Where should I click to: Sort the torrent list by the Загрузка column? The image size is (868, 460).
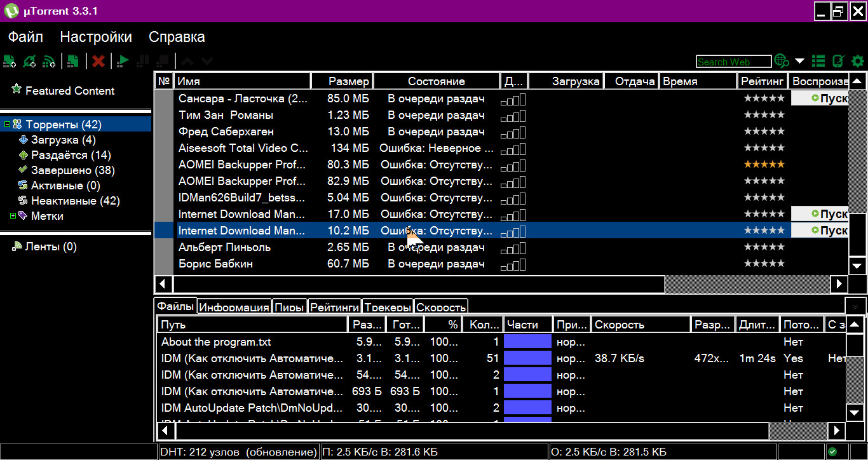click(x=566, y=81)
